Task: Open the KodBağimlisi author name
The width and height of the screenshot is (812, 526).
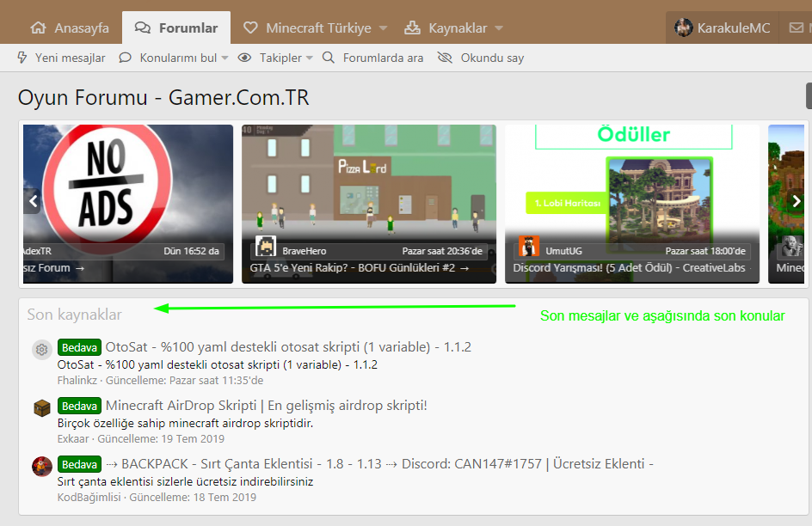Action: (89, 498)
